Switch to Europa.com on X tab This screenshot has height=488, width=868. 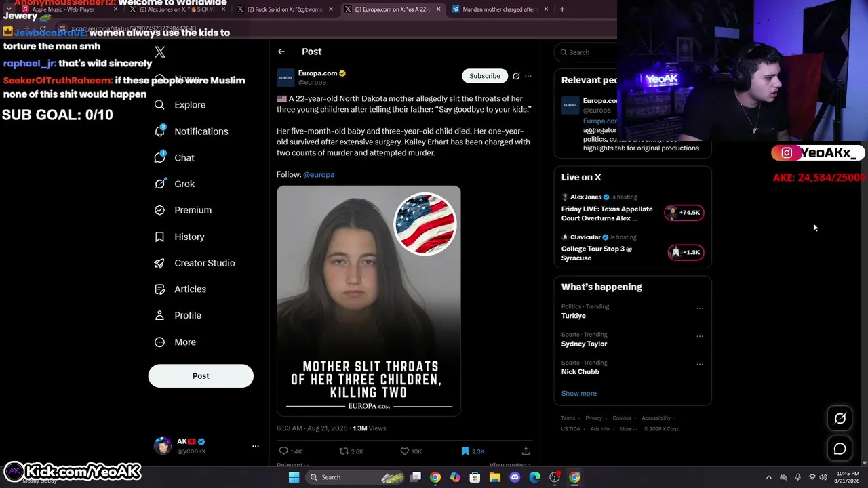click(392, 9)
